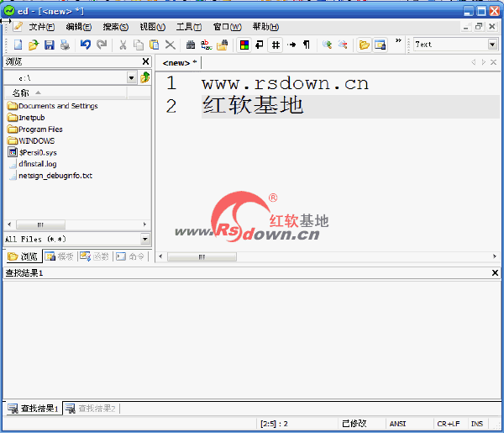504x433 pixels.
Task: Open the c:\ drive dropdown
Action: pyautogui.click(x=131, y=78)
